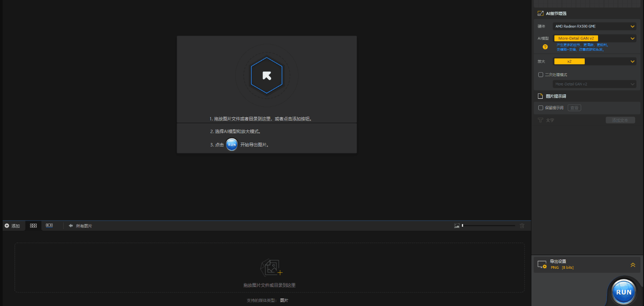Open the x2 upscale factor dropdown
This screenshot has width=644, height=306.
click(x=594, y=62)
